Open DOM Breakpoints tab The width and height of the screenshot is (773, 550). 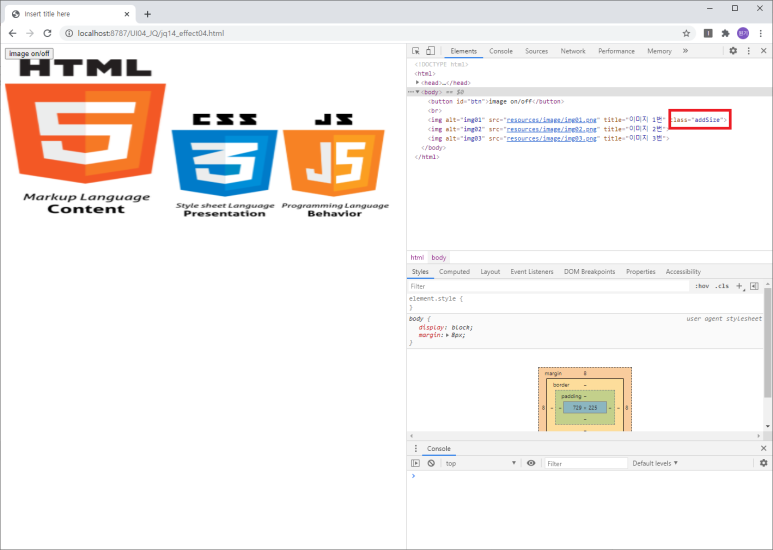pos(589,272)
